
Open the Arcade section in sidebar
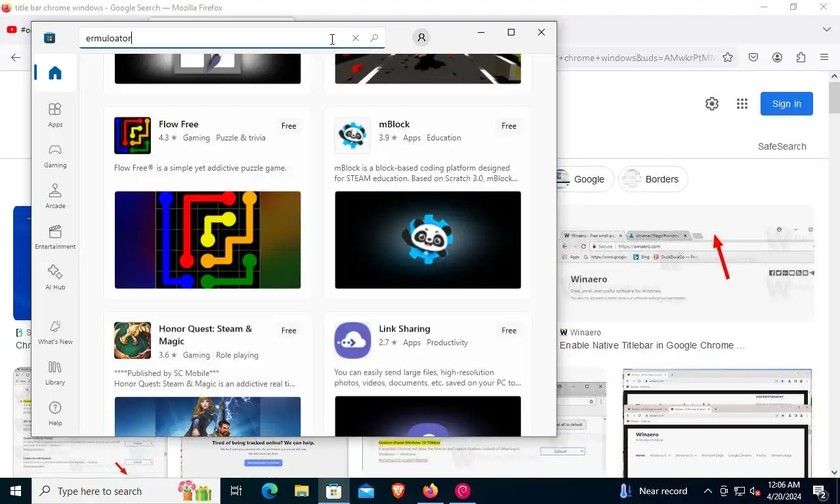click(x=55, y=196)
